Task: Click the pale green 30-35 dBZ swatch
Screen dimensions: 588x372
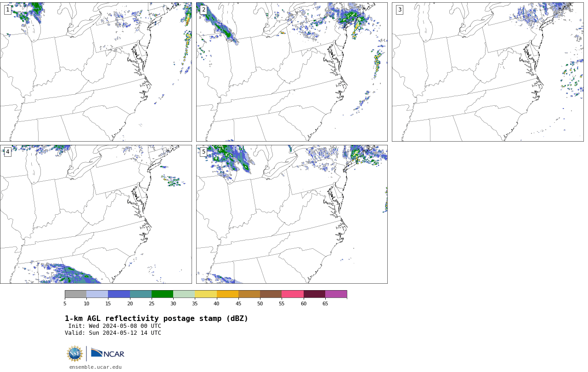Action: coord(184,294)
